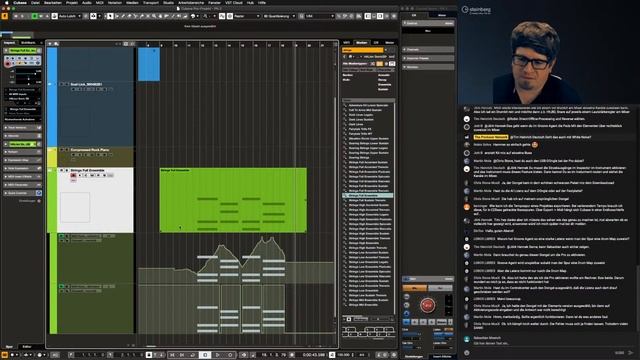Click the Cycle loop button in transport bar
The width and height of the screenshot is (640, 360).
coord(193,355)
